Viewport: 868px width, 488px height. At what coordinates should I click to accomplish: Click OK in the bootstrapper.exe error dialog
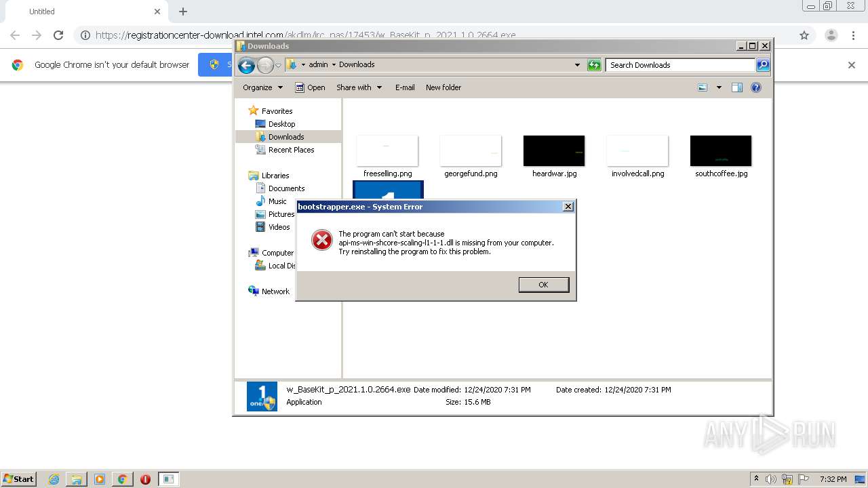click(x=543, y=285)
